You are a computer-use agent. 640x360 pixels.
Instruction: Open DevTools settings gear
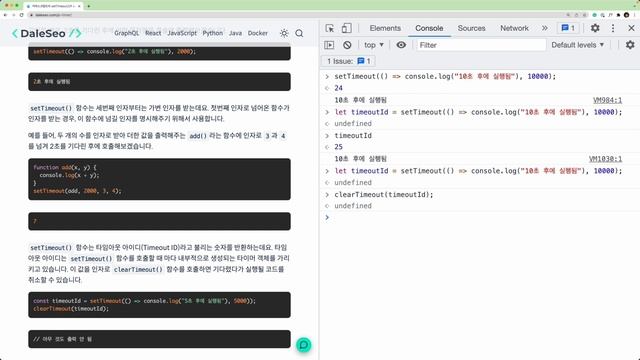pyautogui.click(x=595, y=28)
